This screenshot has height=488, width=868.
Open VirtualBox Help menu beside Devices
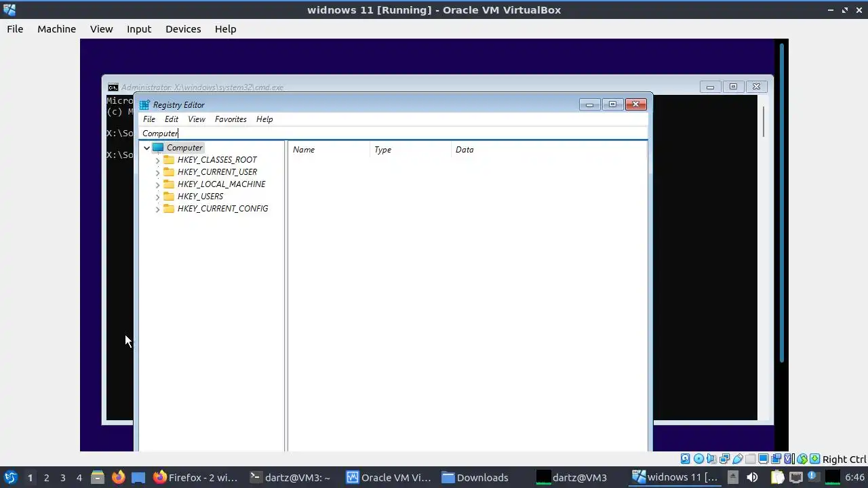click(x=225, y=29)
